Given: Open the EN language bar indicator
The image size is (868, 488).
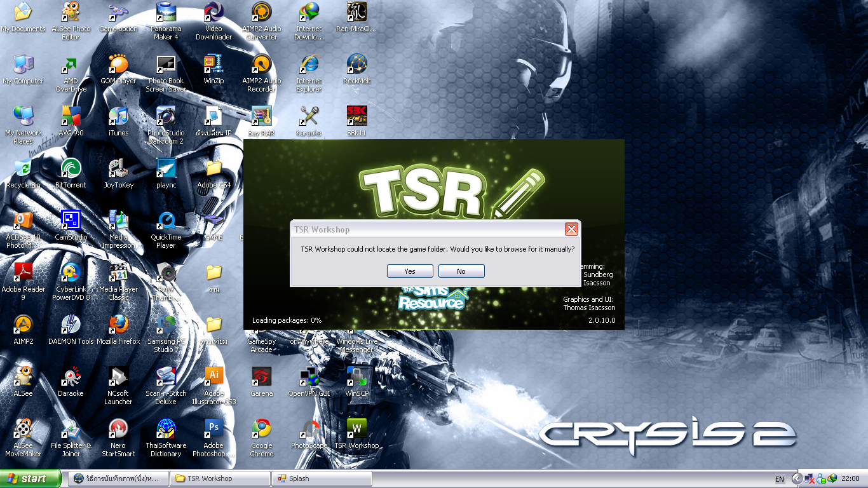Looking at the screenshot, I should 779,479.
